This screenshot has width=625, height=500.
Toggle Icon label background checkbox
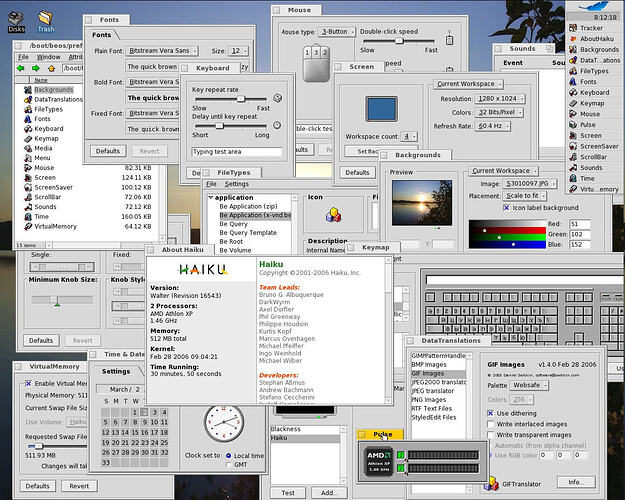[506, 208]
